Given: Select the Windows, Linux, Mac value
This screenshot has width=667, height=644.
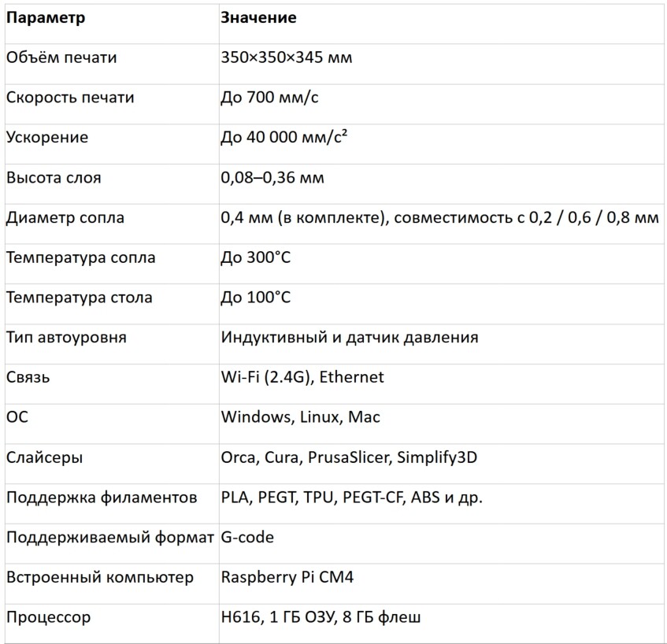Looking at the screenshot, I should pyautogui.click(x=300, y=416).
